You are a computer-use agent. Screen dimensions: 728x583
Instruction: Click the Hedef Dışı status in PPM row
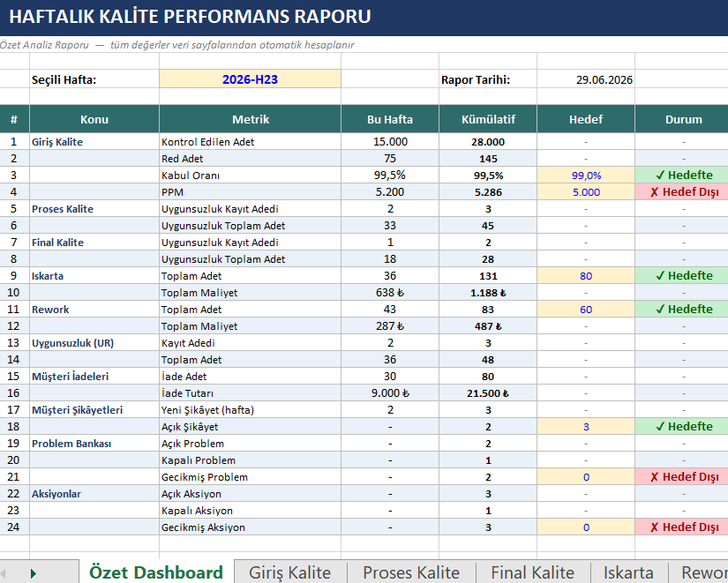[x=683, y=191]
